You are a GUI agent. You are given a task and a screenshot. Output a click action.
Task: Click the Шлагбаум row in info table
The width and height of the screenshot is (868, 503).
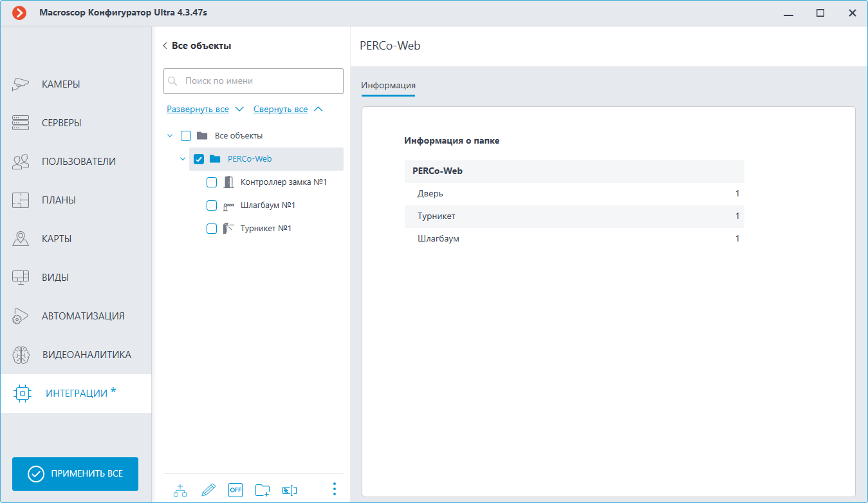[574, 239]
